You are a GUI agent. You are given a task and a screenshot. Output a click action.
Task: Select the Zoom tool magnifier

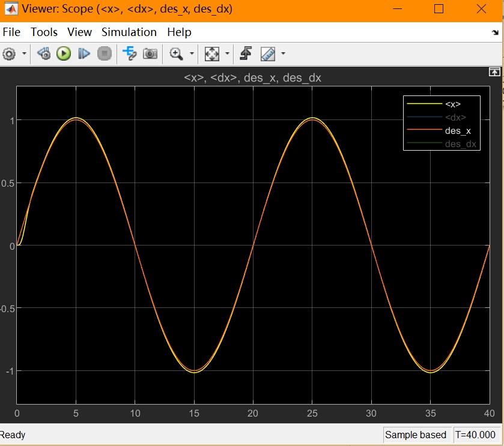[x=176, y=53]
